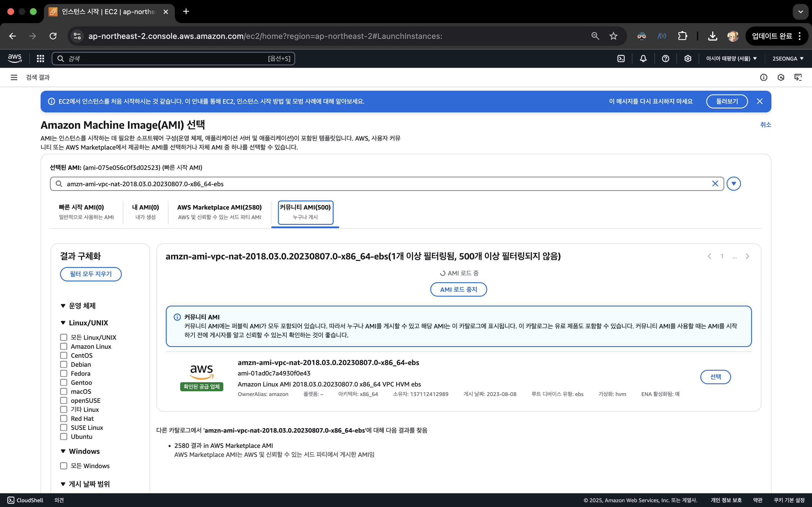Check the 모든 Windows checkbox
Image resolution: width=812 pixels, height=507 pixels.
(x=64, y=466)
